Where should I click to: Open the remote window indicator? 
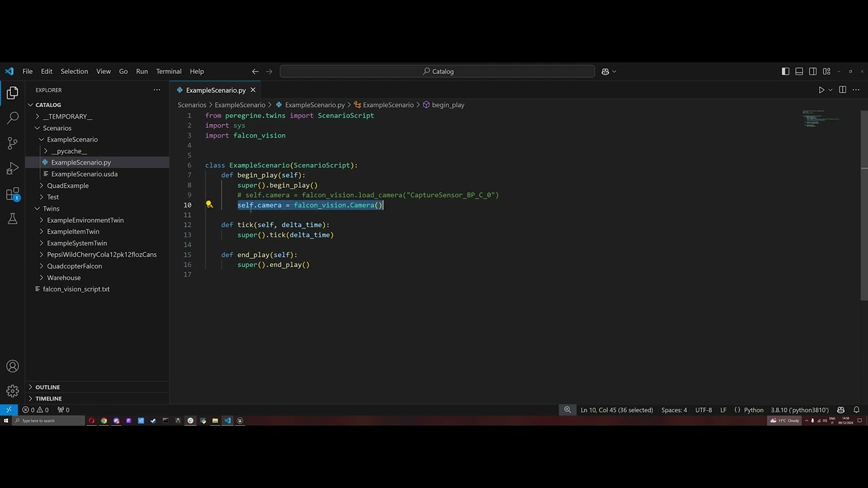click(8, 409)
